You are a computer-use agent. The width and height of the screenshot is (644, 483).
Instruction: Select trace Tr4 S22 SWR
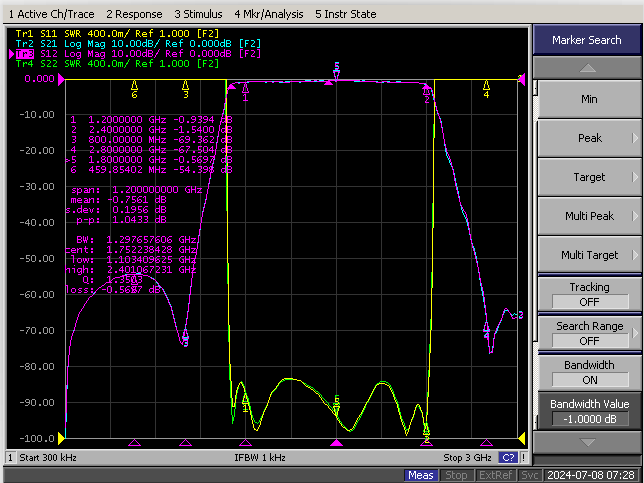click(117, 64)
